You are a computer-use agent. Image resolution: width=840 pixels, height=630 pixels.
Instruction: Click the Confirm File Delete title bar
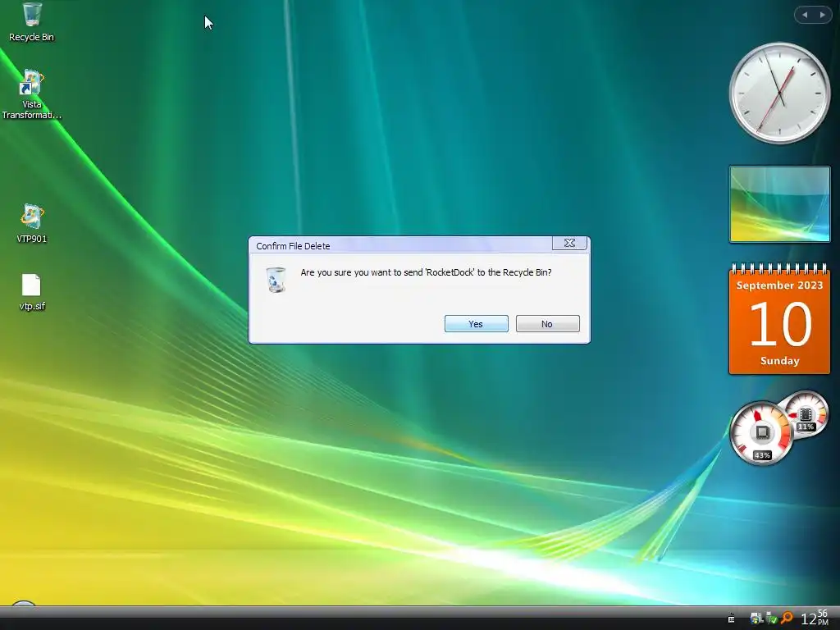[x=400, y=245]
